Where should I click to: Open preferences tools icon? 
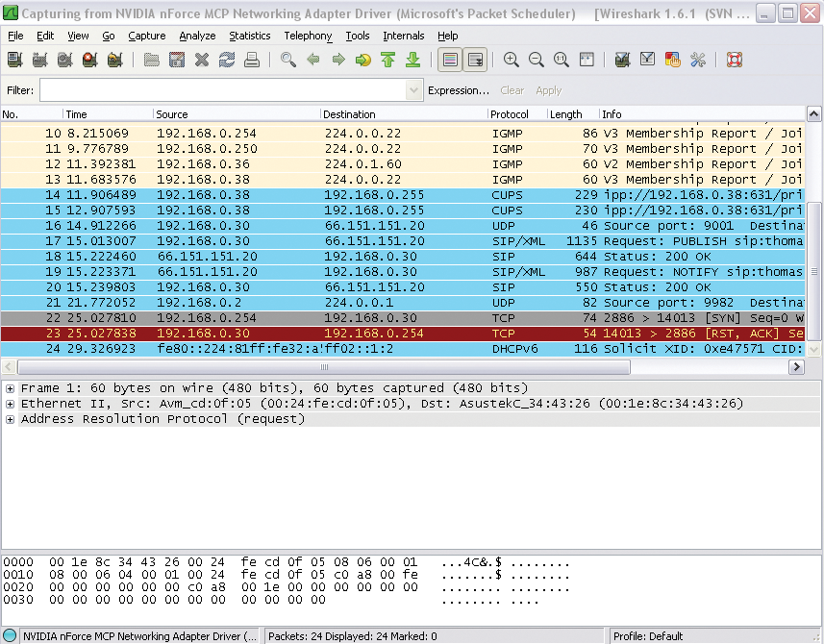pyautogui.click(x=698, y=60)
